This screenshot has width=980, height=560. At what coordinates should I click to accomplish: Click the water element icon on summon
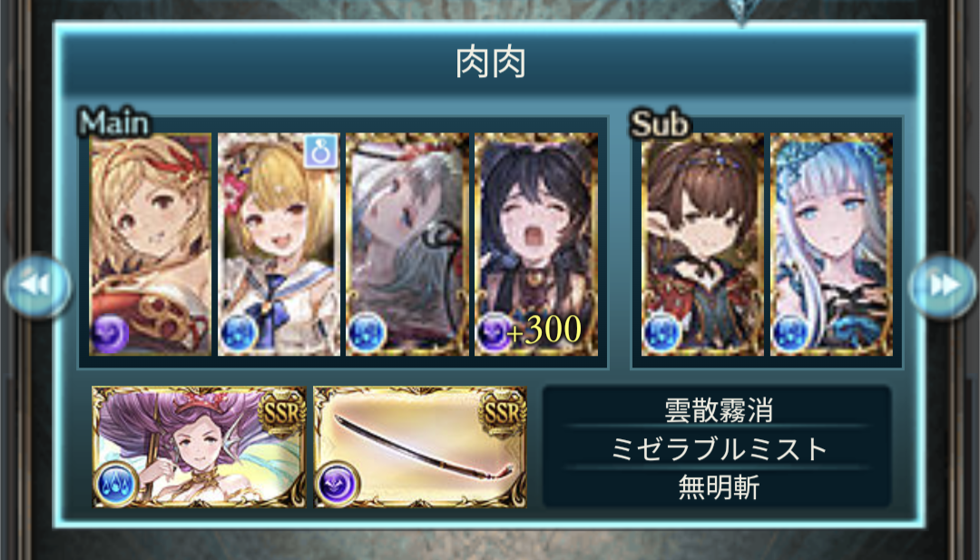115,485
